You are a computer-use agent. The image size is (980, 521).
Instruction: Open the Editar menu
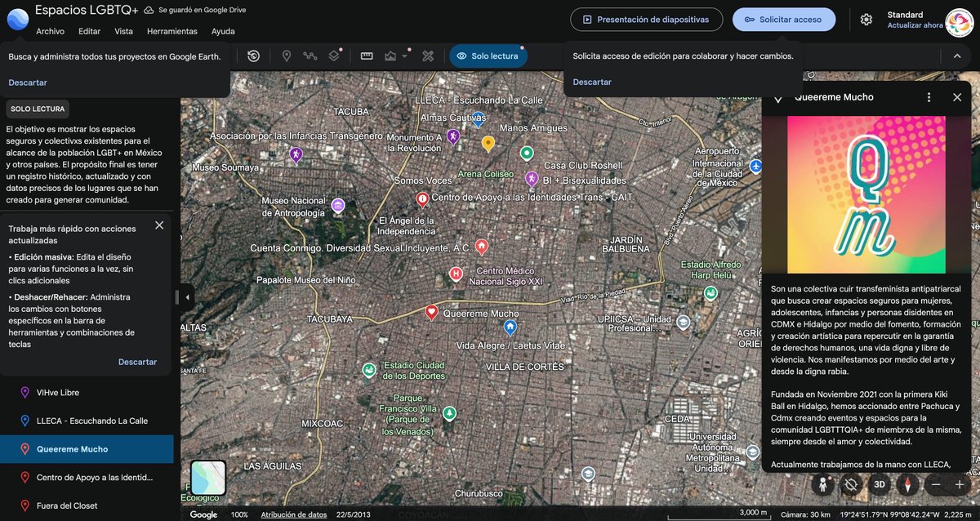(89, 31)
